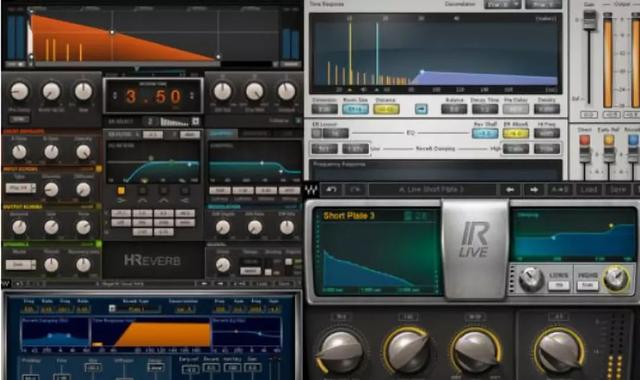Go to previous preset with left arrow
Image resolution: width=640 pixels, height=380 pixels.
tap(510, 189)
